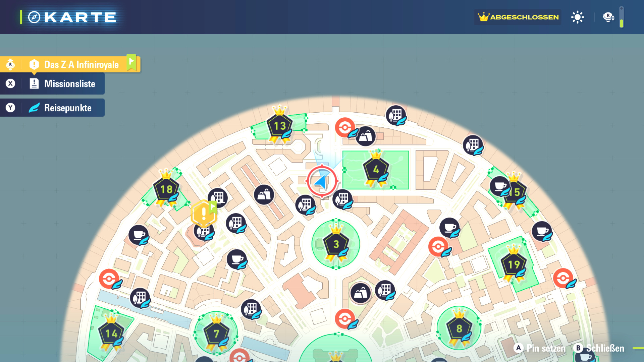Select shopping bag icon left of player

tap(264, 195)
